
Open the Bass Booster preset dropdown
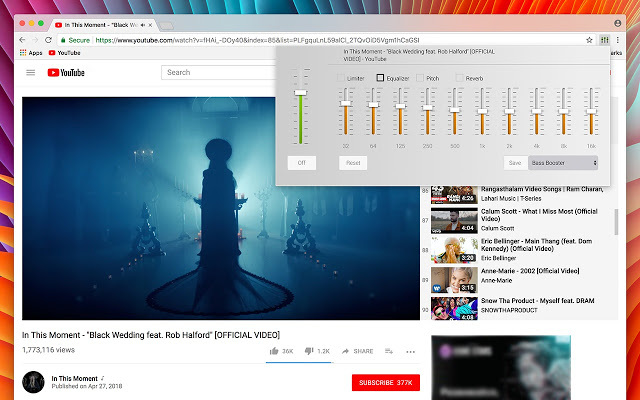point(563,162)
